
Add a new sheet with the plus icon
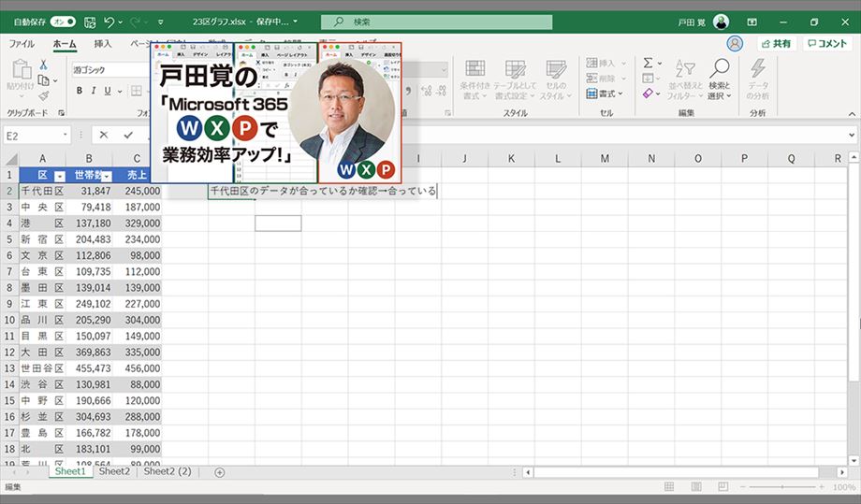(x=220, y=472)
